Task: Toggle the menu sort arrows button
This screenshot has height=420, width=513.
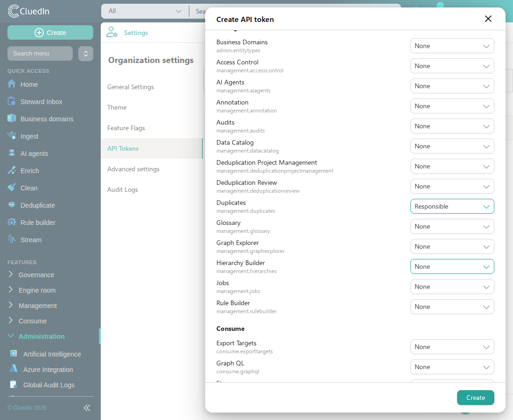Action: (x=86, y=53)
